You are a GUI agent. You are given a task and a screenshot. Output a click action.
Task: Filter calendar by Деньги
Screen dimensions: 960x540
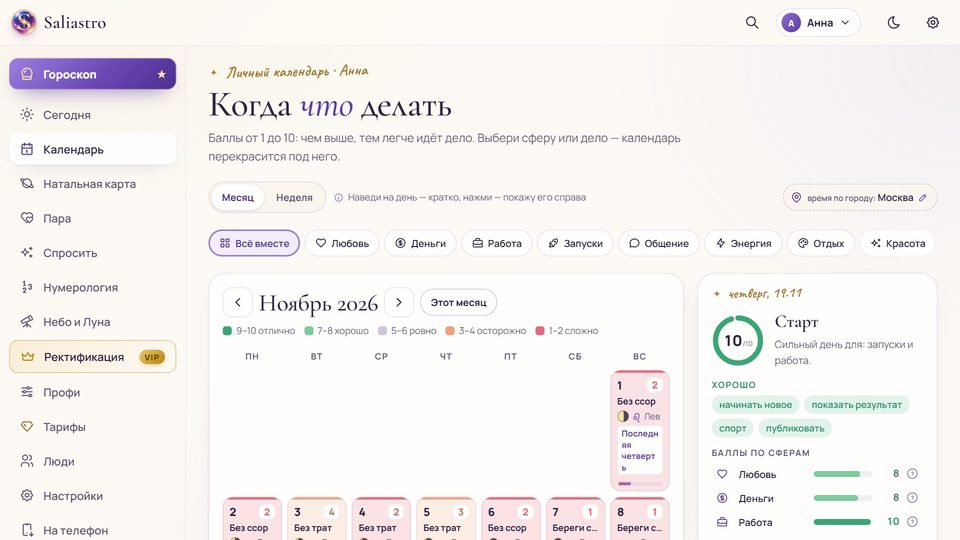(x=420, y=243)
